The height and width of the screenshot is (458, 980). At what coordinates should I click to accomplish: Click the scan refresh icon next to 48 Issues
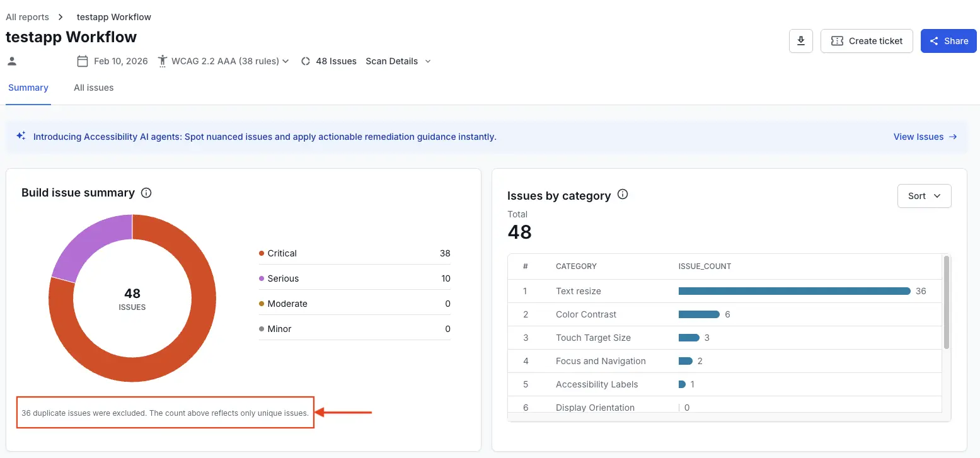[306, 60]
